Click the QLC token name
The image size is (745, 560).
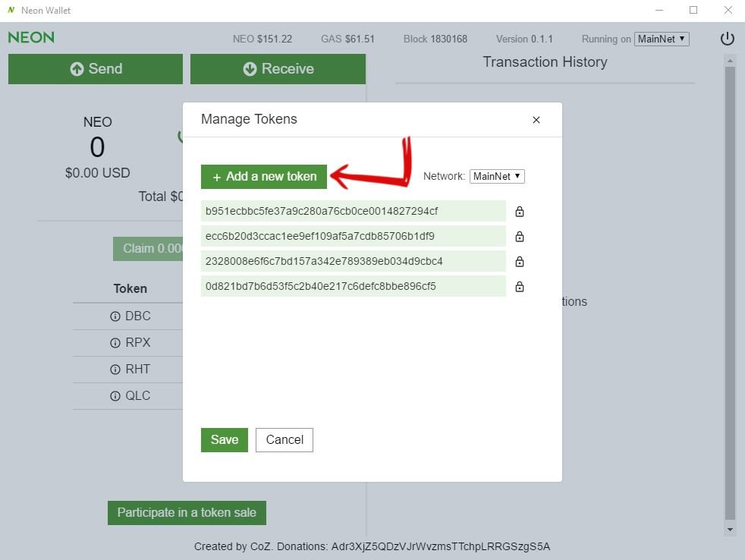(x=138, y=395)
